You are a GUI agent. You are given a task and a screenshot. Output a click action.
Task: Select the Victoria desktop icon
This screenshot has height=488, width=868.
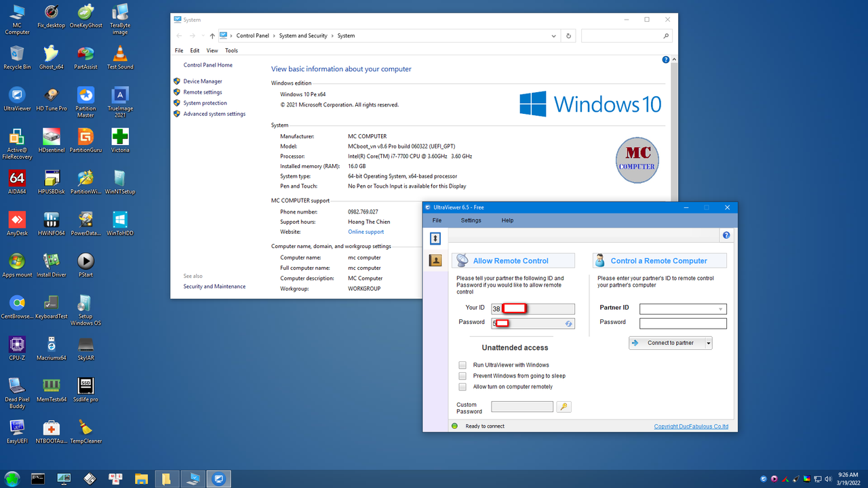[x=120, y=140]
